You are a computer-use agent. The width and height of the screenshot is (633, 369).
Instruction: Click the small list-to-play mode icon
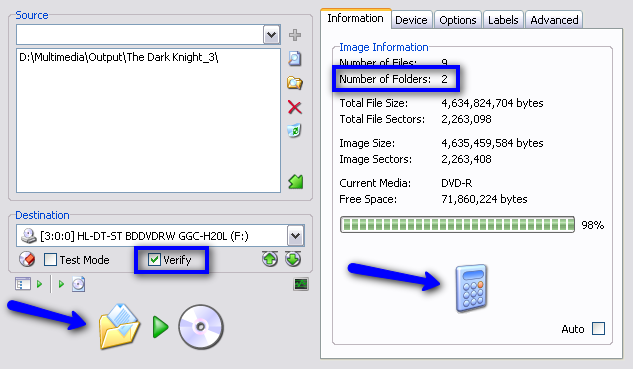[29, 284]
